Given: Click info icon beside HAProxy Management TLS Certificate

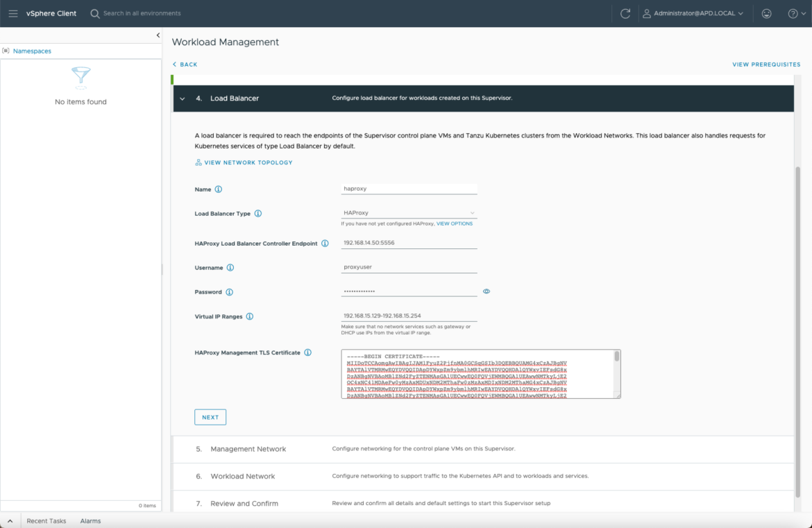Looking at the screenshot, I should point(307,352).
